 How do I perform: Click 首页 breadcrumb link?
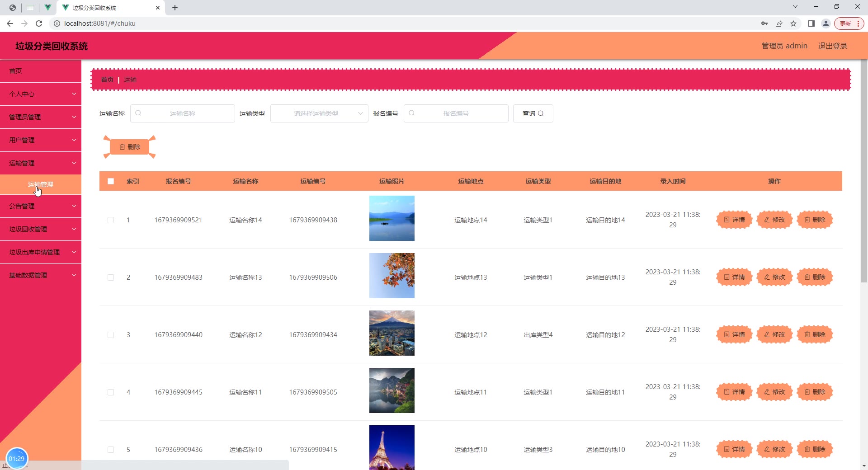pos(107,80)
